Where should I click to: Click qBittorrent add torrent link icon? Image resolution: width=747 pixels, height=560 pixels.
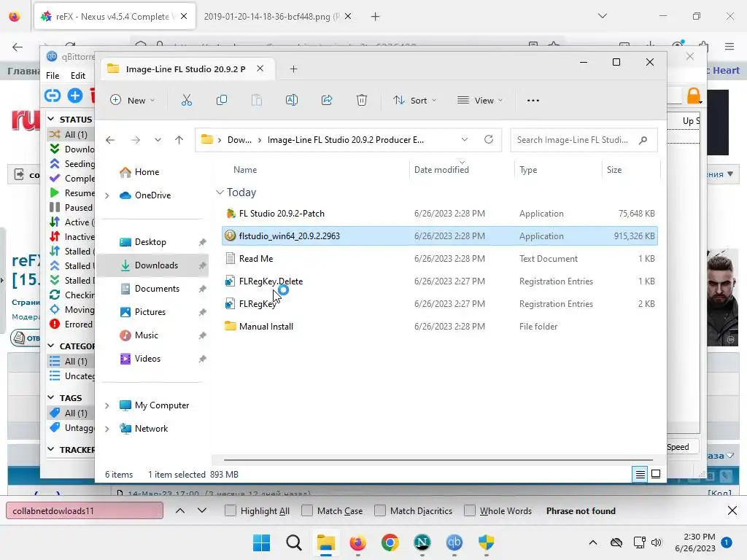point(53,96)
